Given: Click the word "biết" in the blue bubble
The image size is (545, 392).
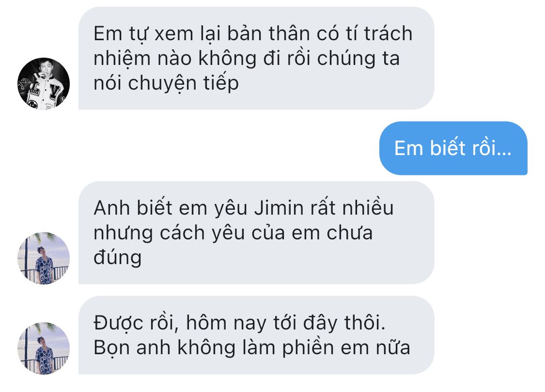Looking at the screenshot, I should (448, 148).
